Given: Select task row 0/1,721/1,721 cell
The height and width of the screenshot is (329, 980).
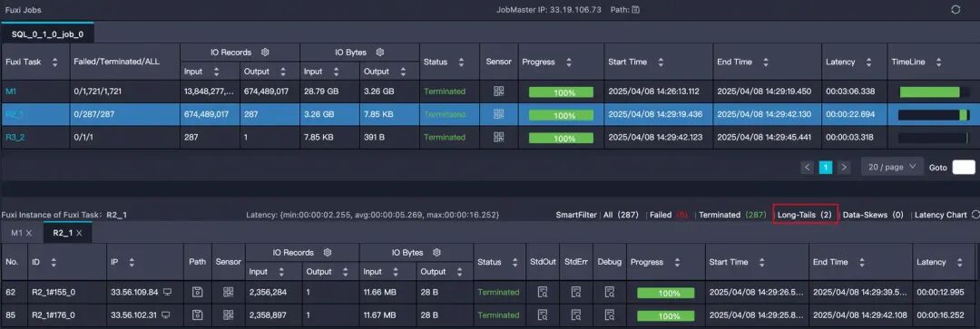Looking at the screenshot, I should (x=125, y=92).
